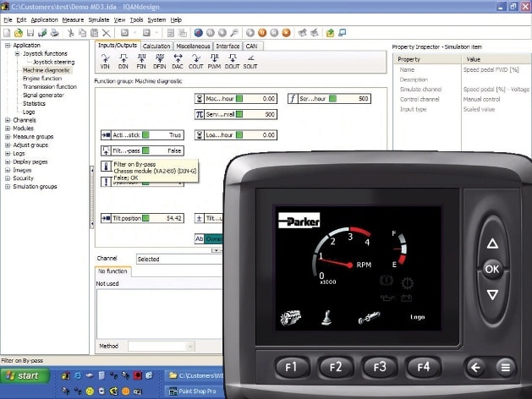Click the Open file toolbar icon
The width and height of the screenshot is (532, 399).
click(19, 33)
